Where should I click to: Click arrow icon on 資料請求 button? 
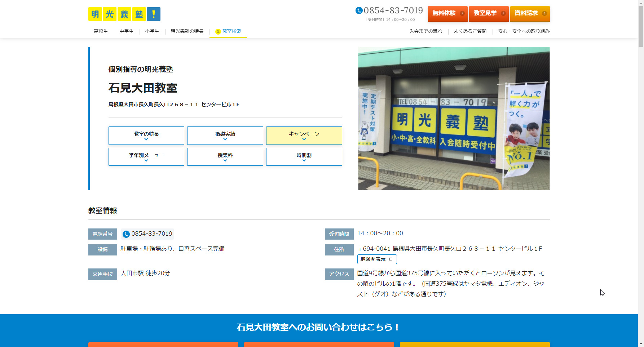[x=544, y=13]
